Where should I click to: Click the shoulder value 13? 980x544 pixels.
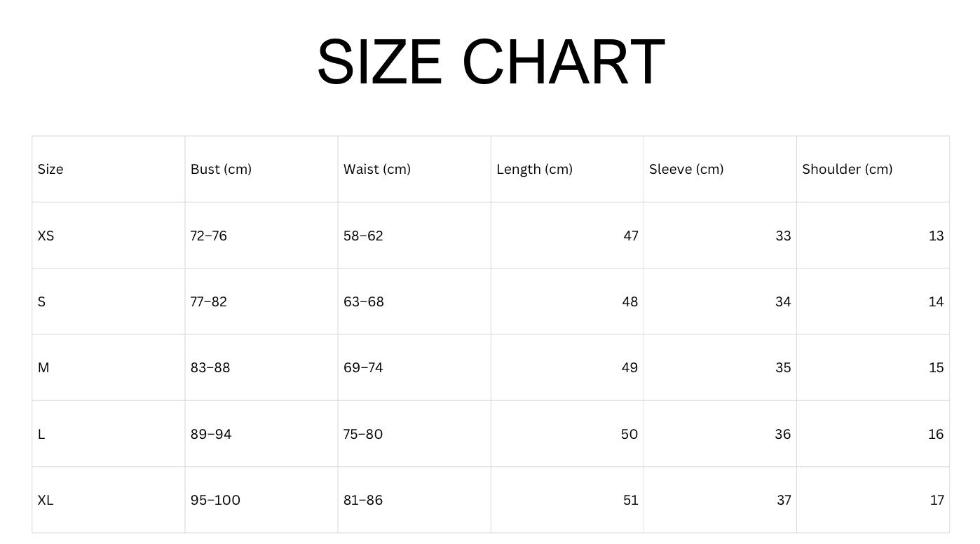coord(937,236)
